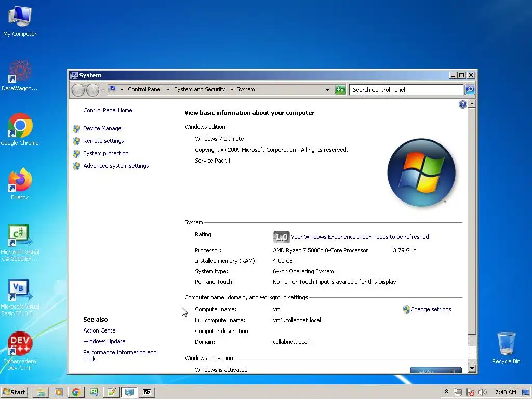This screenshot has width=532, height=399.
Task: Open address bar history dropdown
Action: point(327,90)
